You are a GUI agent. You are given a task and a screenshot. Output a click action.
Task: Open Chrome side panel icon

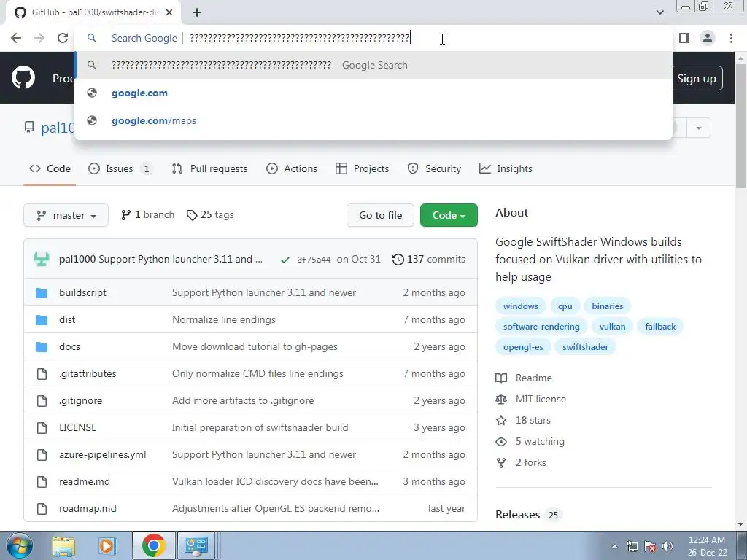684,38
